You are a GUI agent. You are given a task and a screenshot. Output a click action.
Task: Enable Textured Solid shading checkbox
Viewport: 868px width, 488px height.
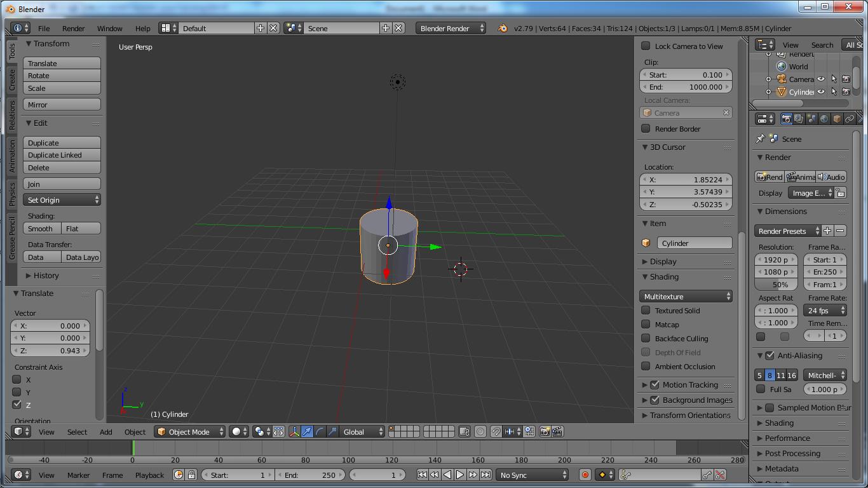[646, 310]
